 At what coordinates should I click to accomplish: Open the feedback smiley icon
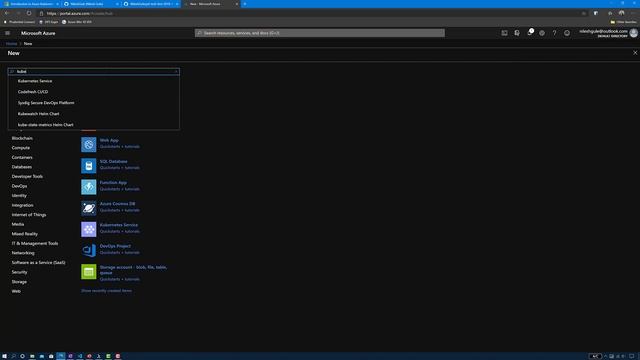[x=567, y=33]
